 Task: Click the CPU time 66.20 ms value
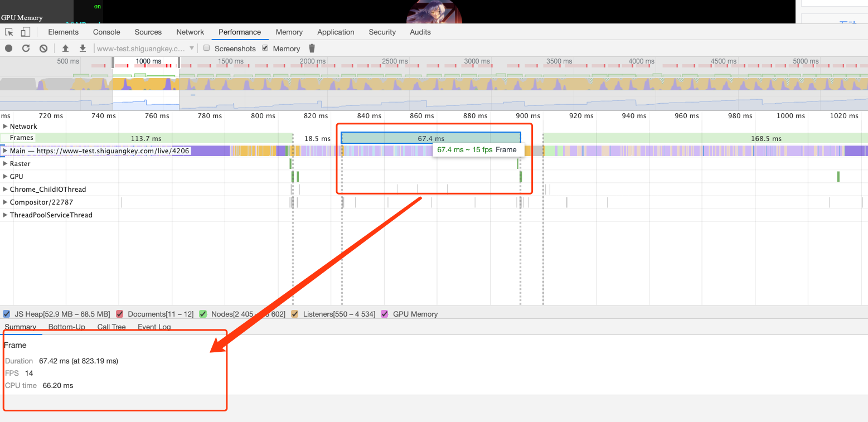click(x=58, y=385)
